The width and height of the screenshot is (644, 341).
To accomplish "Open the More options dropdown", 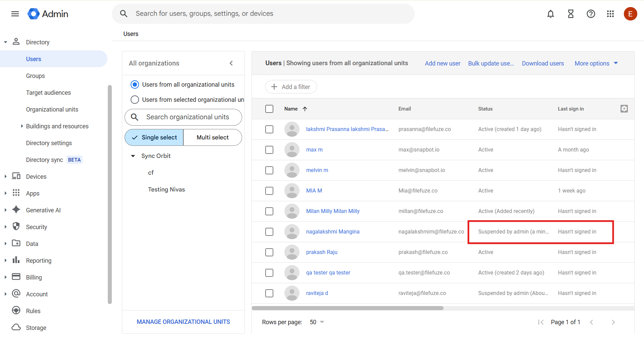I will tap(596, 63).
